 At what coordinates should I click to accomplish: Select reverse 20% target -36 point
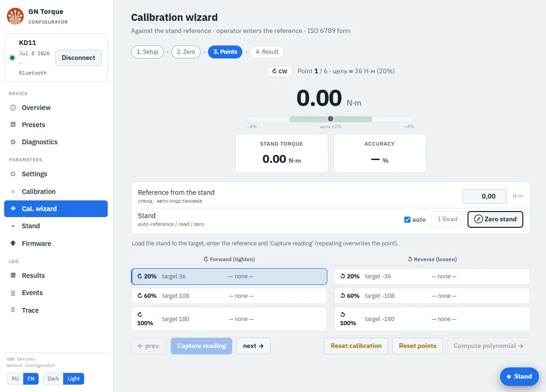click(x=432, y=276)
